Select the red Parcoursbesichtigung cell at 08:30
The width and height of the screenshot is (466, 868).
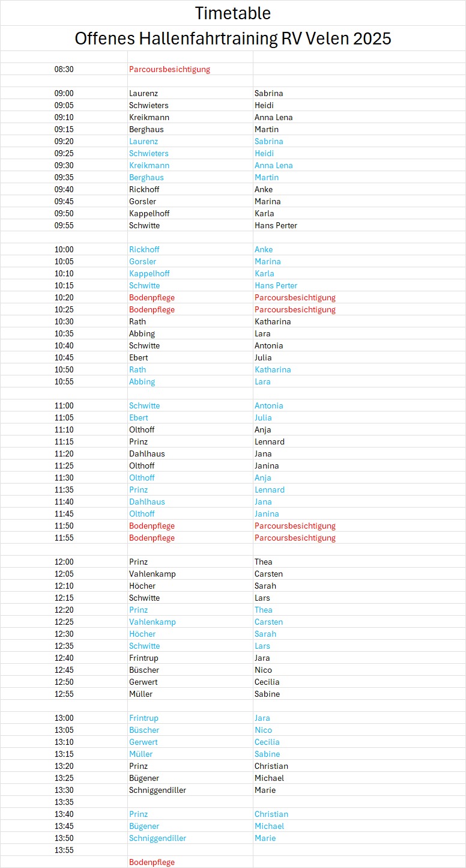point(169,69)
